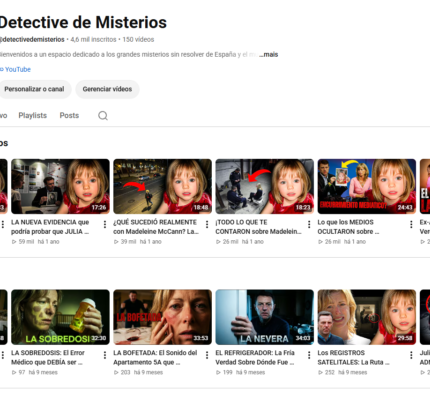
Task: Click the Gerenciar vídeos button
Action: pyautogui.click(x=107, y=89)
